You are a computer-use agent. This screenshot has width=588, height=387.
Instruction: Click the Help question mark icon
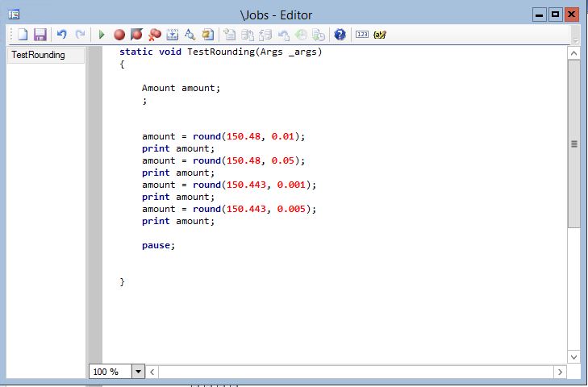pos(340,35)
